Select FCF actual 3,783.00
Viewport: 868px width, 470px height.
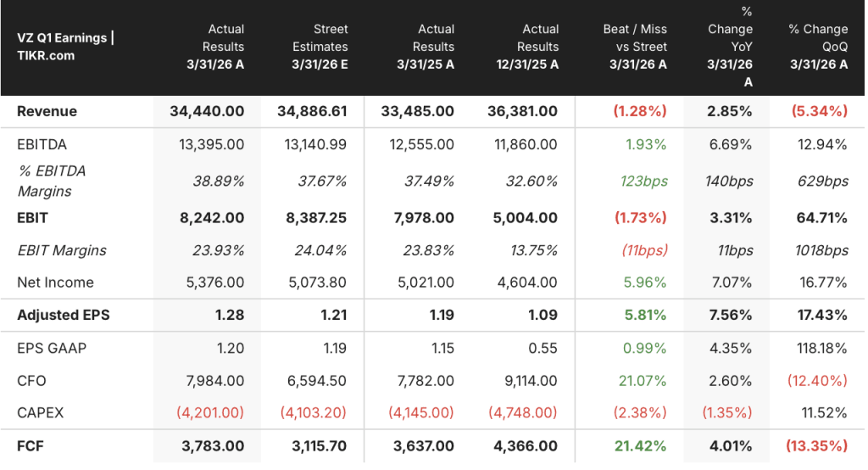point(213,446)
